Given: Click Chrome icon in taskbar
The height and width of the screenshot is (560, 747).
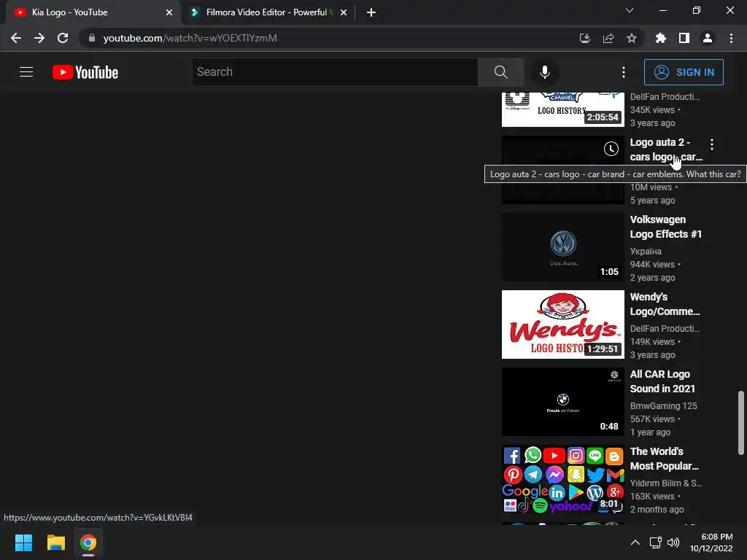Looking at the screenshot, I should (x=88, y=542).
